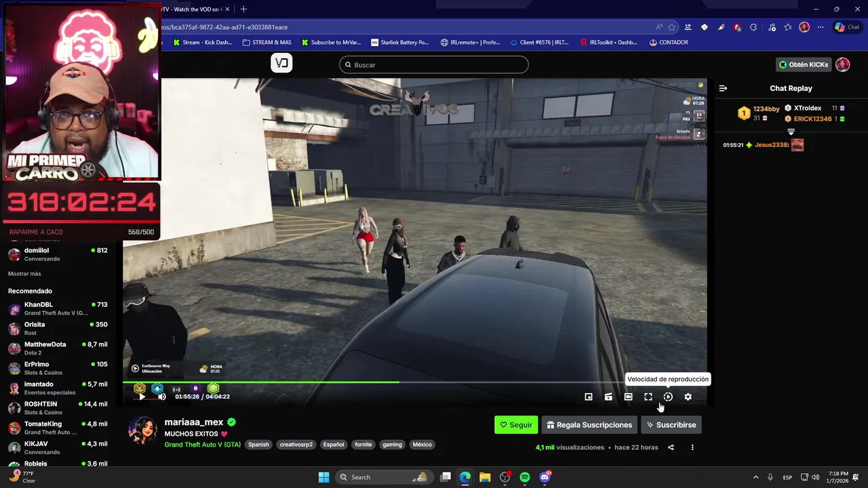Screen dimensions: 868x488
Task: Open TomateKing recommended channel
Action: coord(58,428)
